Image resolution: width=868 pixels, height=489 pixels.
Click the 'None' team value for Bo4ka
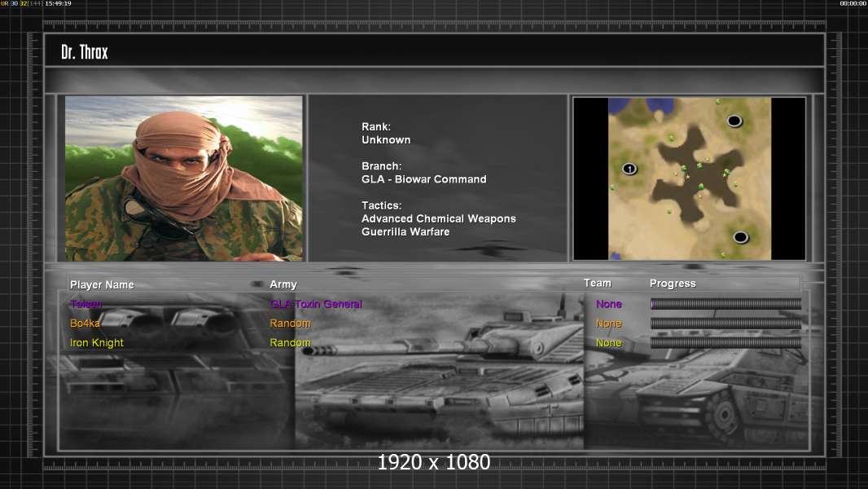coord(609,324)
